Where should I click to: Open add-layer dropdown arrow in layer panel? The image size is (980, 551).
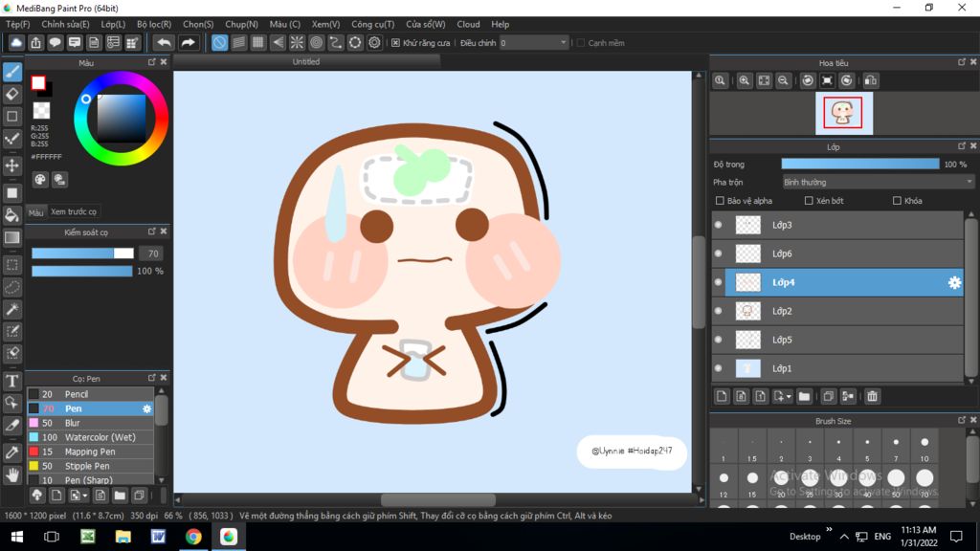[789, 397]
